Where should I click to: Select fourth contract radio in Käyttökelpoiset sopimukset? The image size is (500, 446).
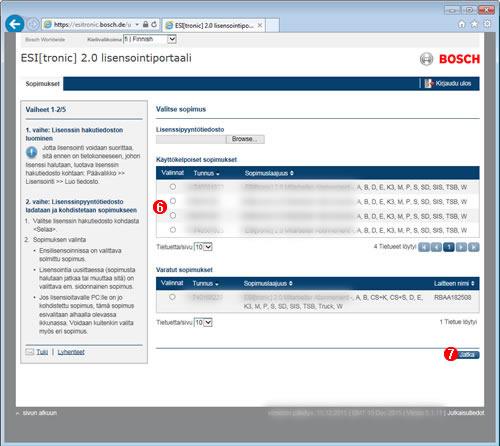pos(173,230)
